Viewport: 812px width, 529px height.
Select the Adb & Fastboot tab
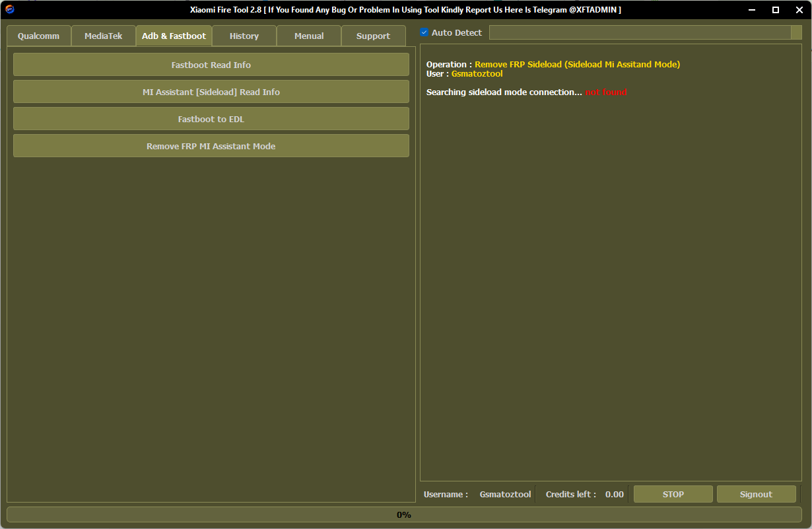174,36
